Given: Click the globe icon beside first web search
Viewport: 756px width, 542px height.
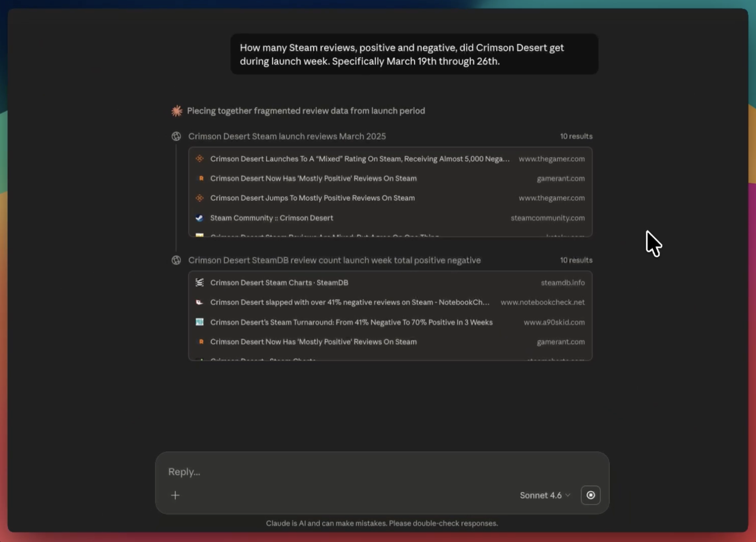Looking at the screenshot, I should coord(176,137).
